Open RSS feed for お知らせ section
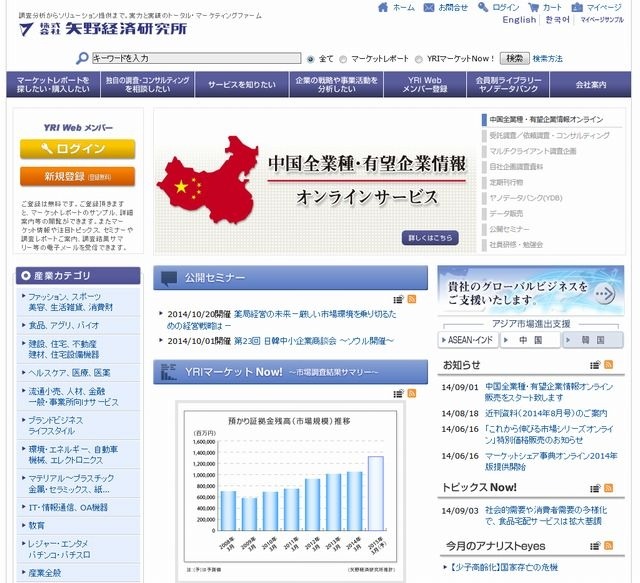Screen dimensions: 640x583 click(609, 364)
